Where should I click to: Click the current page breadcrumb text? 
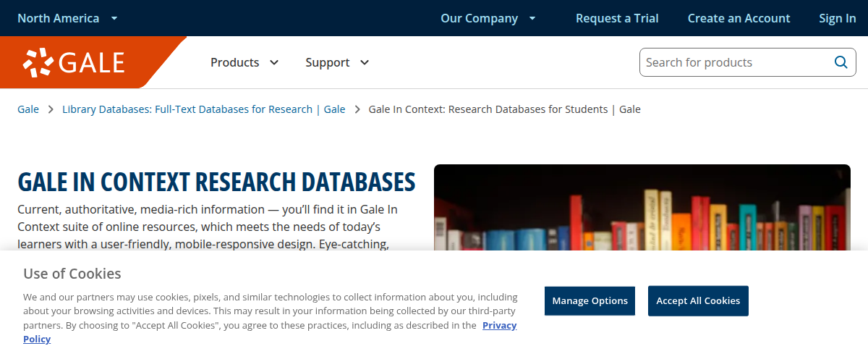[x=504, y=109]
